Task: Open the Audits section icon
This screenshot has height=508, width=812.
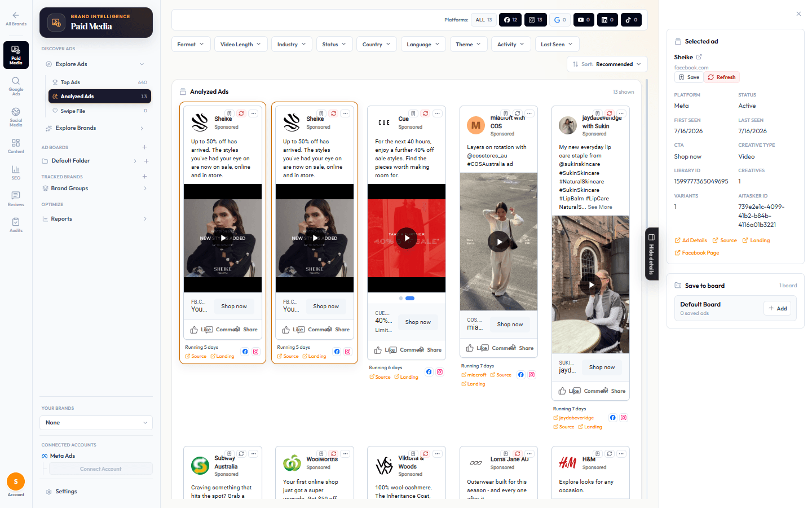Action: [16, 225]
